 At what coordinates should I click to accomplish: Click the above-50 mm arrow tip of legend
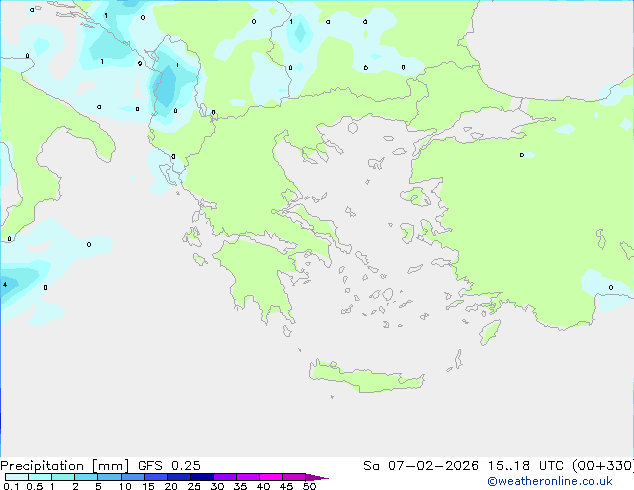point(317,477)
